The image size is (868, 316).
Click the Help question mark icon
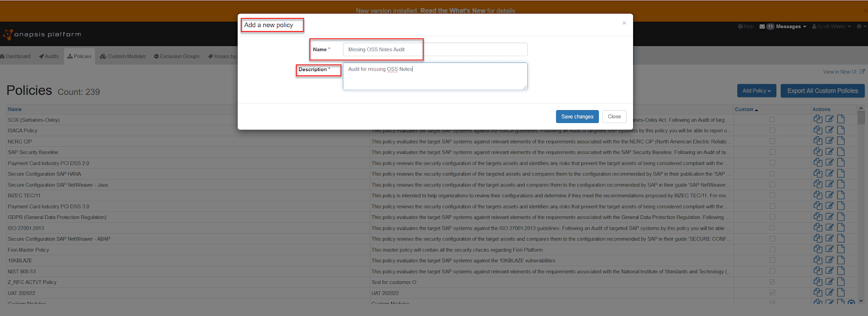tap(741, 27)
